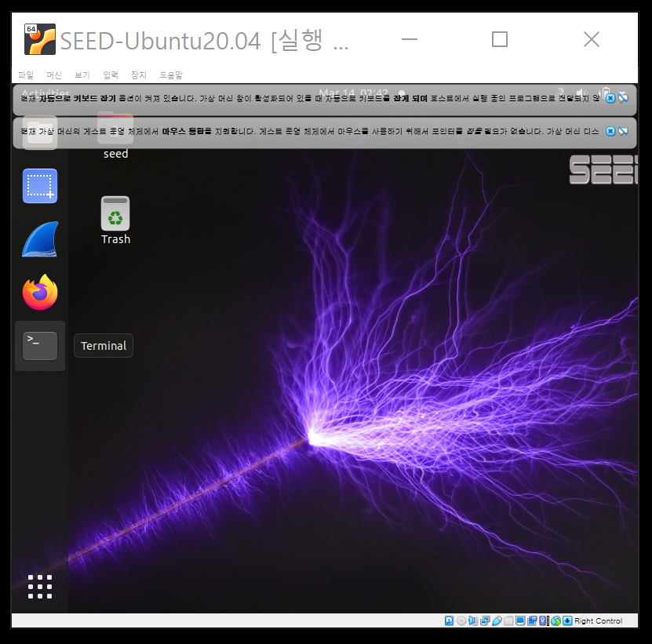Select the Trash desktop icon

pyautogui.click(x=115, y=220)
